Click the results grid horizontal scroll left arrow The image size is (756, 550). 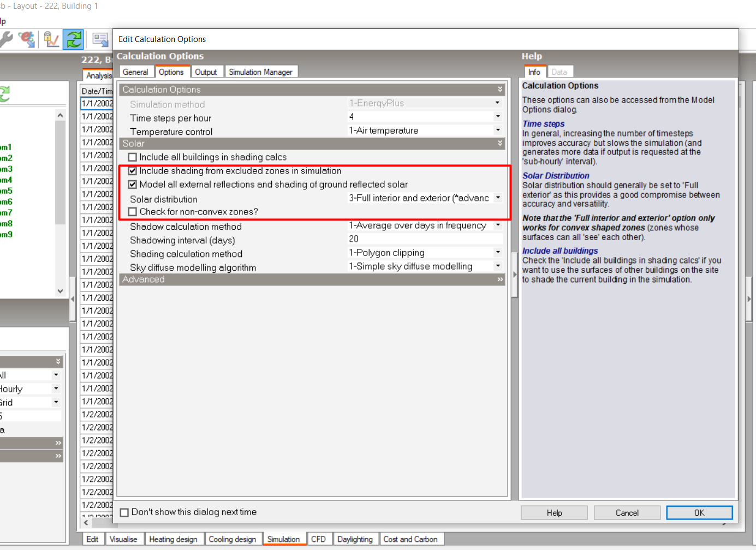tap(86, 523)
